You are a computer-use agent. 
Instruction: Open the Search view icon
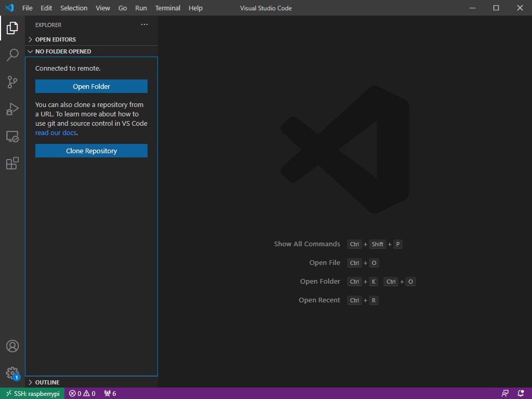(12, 55)
